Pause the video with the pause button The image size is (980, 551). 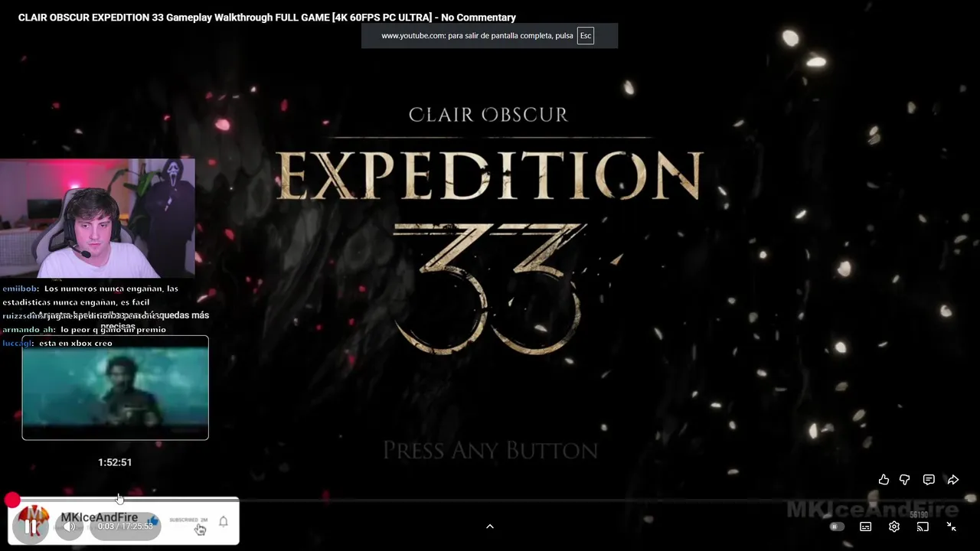pyautogui.click(x=31, y=527)
